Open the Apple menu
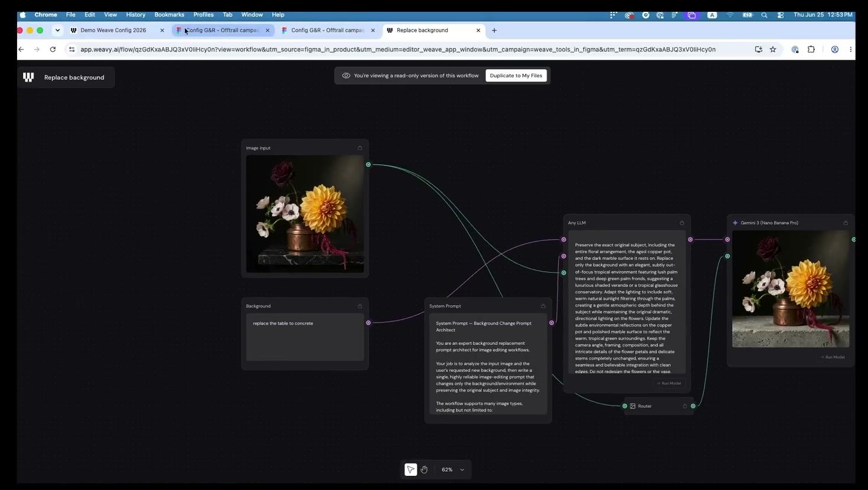868x490 pixels. pos(22,15)
